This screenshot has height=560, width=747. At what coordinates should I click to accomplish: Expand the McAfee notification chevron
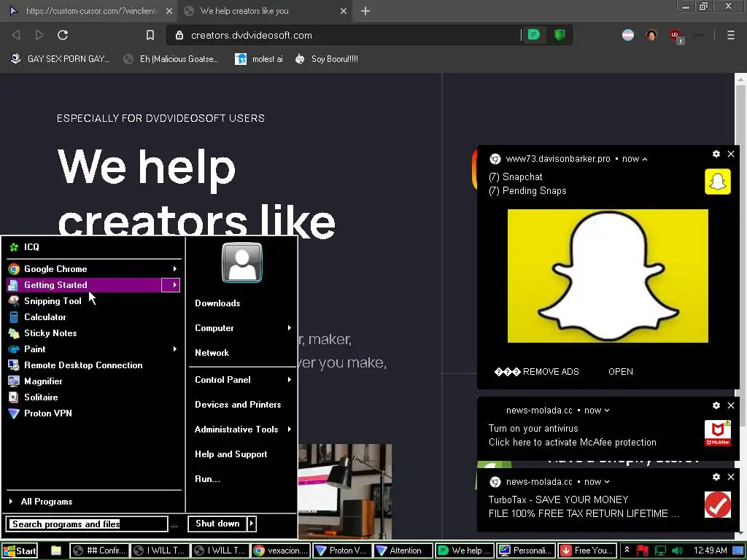click(607, 411)
